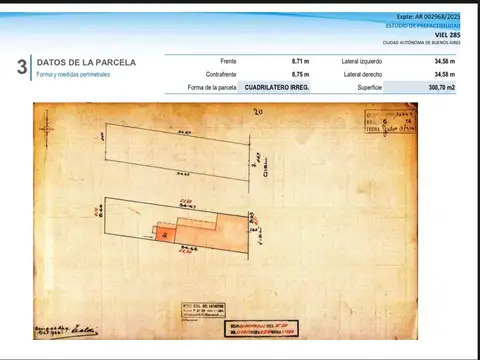Viewport: 480px width, 360px height.
Task: Click the number 20 atop the plan
Action: (258, 112)
